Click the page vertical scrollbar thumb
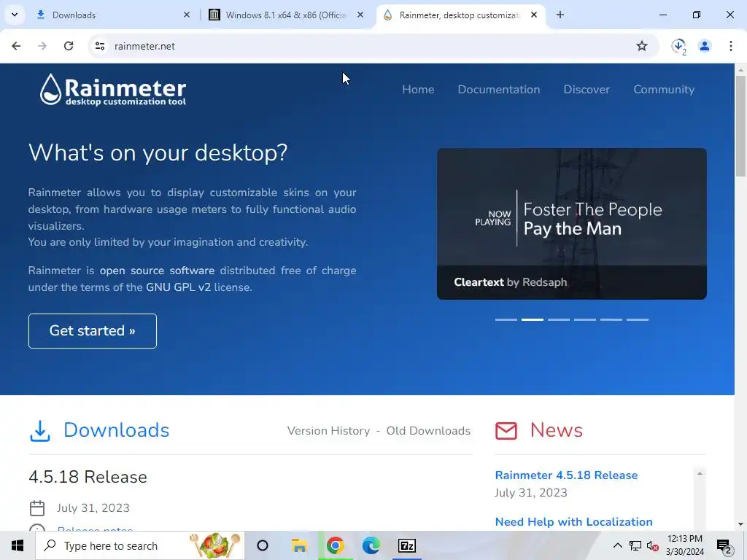This screenshot has height=560, width=747. pyautogui.click(x=740, y=126)
